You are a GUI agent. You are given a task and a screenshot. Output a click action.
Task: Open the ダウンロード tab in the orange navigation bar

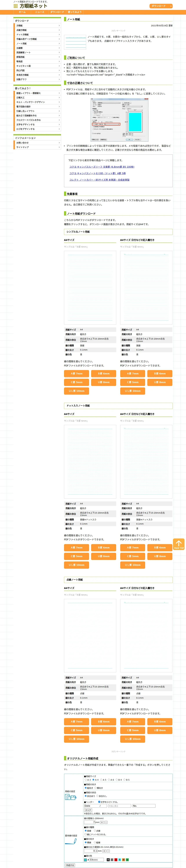coord(57,12)
